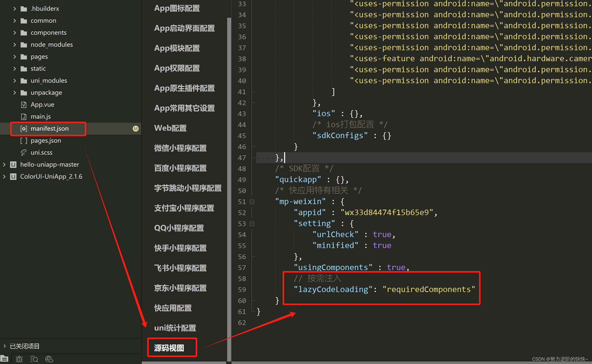
Task: Click the modified M badge on manifest.json
Action: 136,129
